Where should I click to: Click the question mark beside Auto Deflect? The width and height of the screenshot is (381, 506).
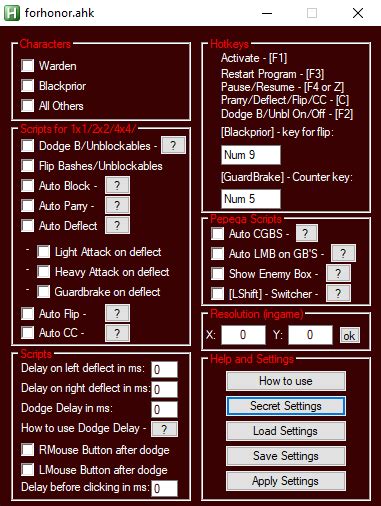click(x=117, y=225)
